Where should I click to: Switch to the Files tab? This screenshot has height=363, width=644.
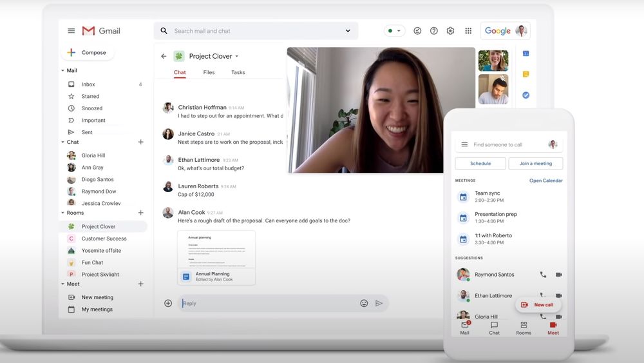click(x=209, y=72)
